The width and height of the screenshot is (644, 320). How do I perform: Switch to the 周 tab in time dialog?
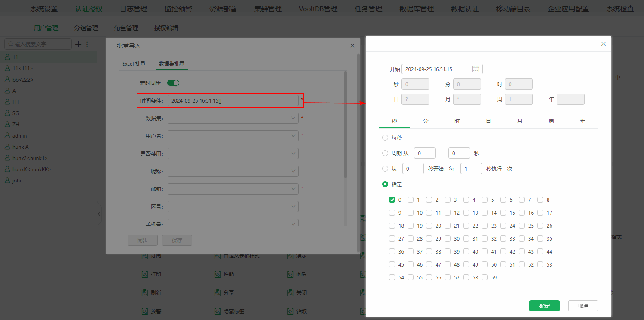[551, 121]
